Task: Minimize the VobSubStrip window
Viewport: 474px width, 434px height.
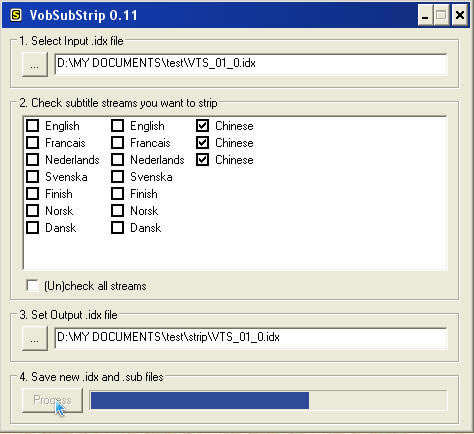Action: click(x=425, y=15)
